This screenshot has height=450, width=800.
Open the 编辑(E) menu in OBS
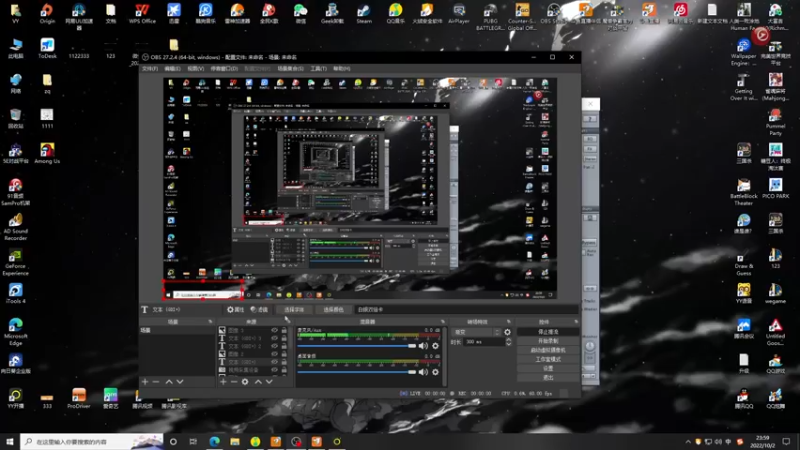tap(172, 68)
